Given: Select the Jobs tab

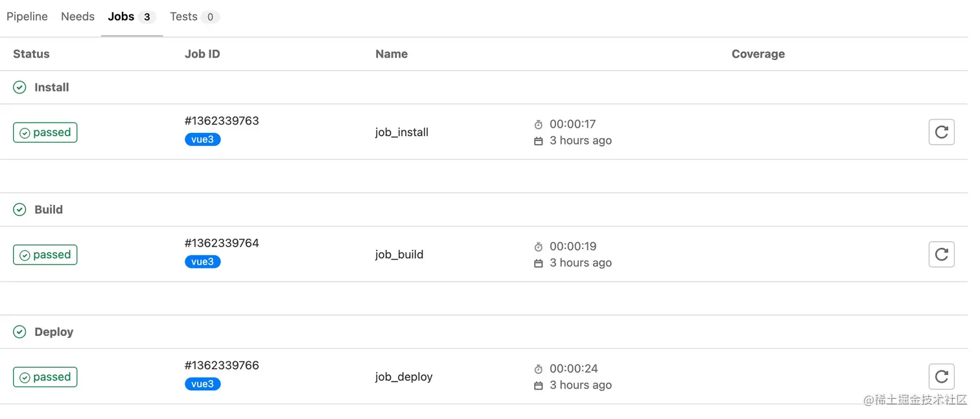Looking at the screenshot, I should pyautogui.click(x=121, y=17).
